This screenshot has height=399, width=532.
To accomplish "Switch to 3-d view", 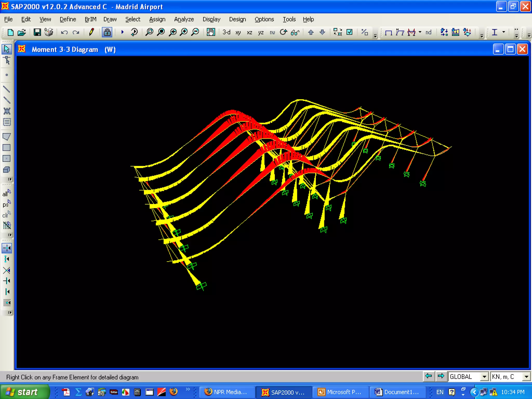I will [x=226, y=32].
